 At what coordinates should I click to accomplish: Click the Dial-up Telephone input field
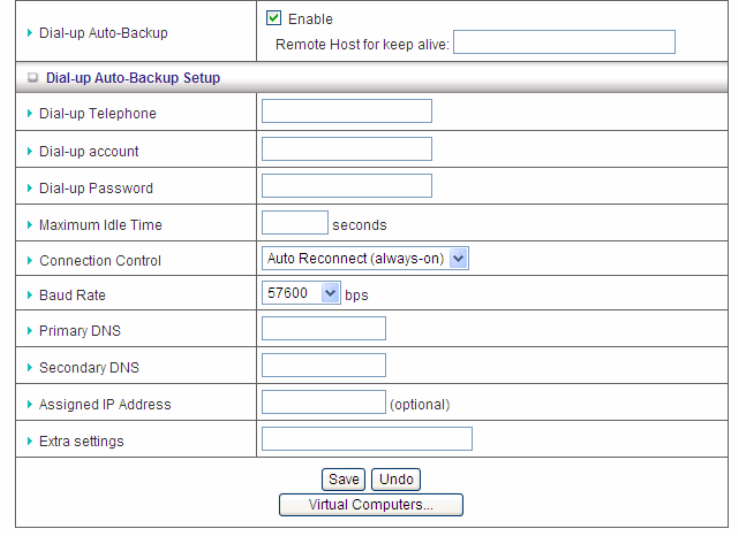(x=346, y=111)
